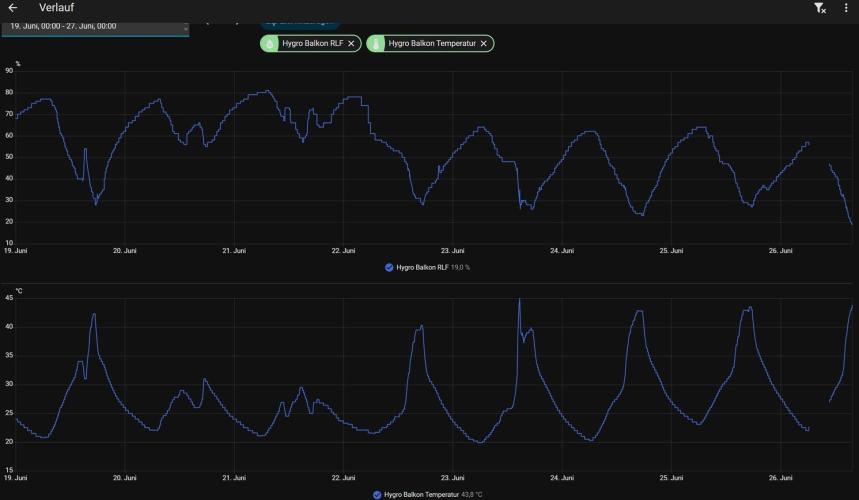Screen dimensions: 859x500
Task: Go back using the arrow next to Verlauf
Action: tap(13, 8)
